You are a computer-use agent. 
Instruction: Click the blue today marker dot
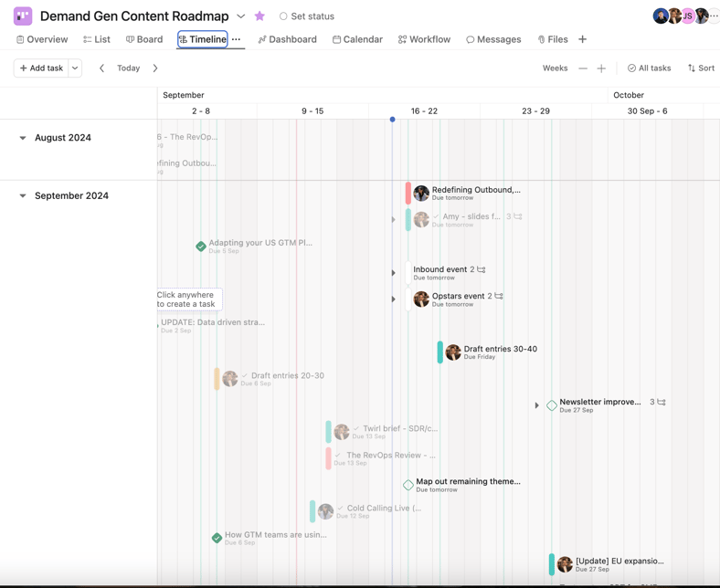(392, 120)
